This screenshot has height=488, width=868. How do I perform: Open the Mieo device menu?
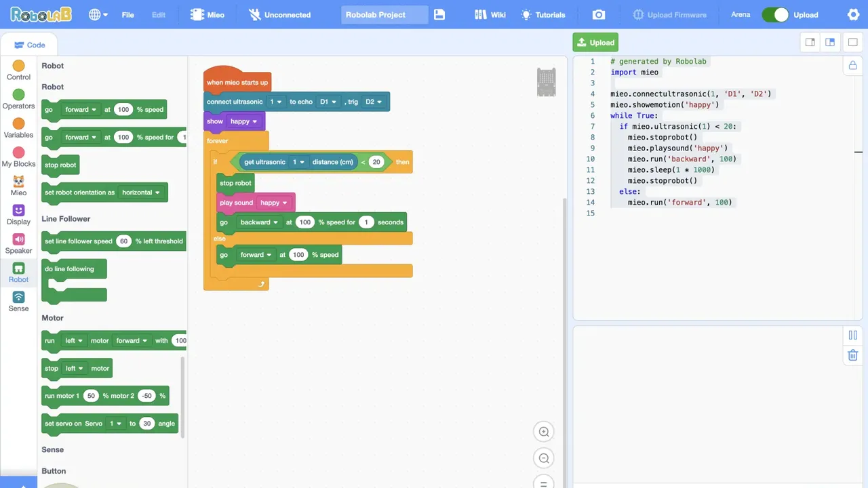208,14
